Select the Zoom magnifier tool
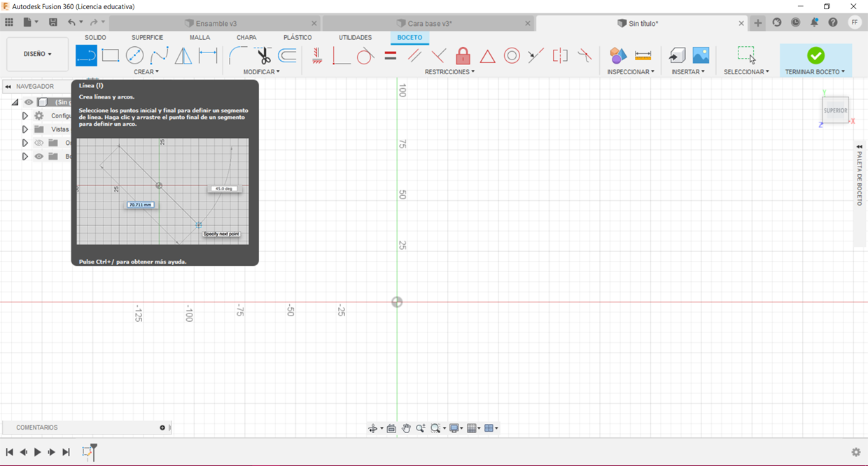Screen dimensions: 868x466 click(x=421, y=428)
